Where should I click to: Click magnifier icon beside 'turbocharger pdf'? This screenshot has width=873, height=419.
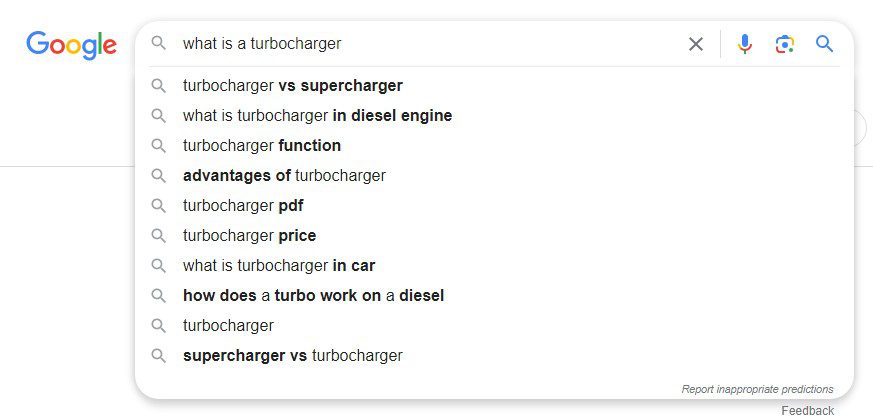159,206
